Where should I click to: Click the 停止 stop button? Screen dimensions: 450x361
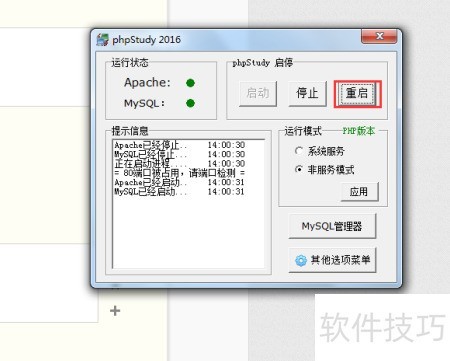pos(307,94)
